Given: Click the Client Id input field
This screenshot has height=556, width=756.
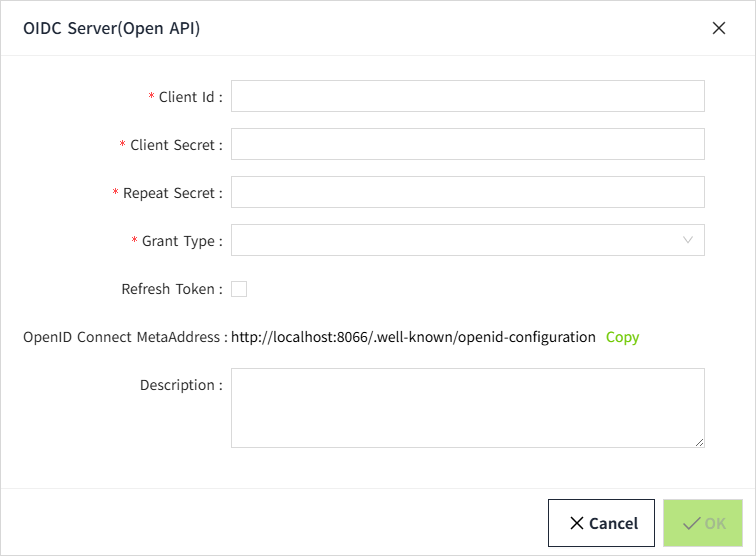Looking at the screenshot, I should click(x=467, y=96).
